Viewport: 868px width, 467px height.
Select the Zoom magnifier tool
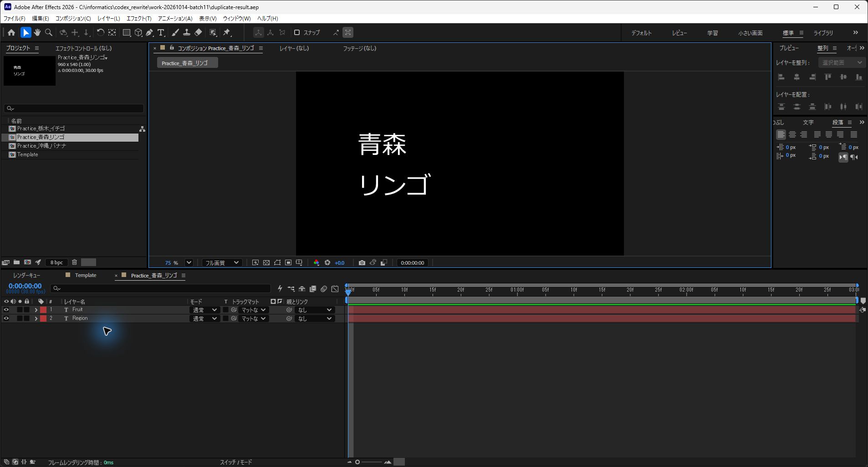tap(49, 32)
